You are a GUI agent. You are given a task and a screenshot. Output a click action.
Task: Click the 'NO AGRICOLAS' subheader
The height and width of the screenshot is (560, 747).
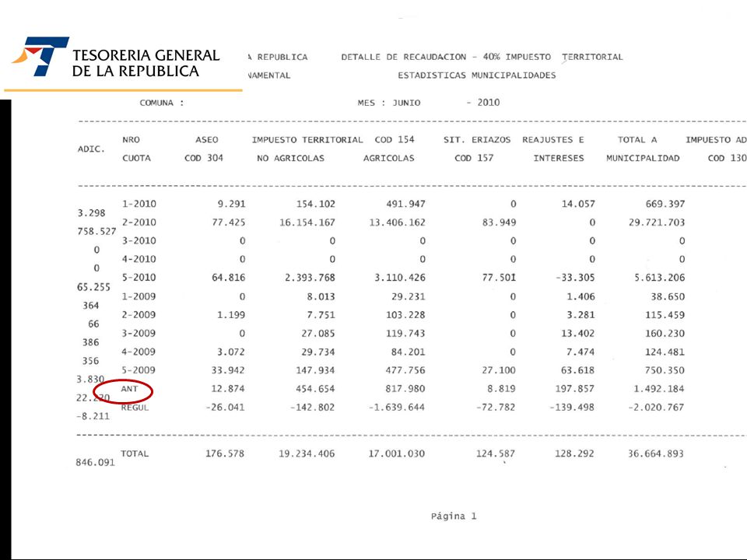point(290,158)
